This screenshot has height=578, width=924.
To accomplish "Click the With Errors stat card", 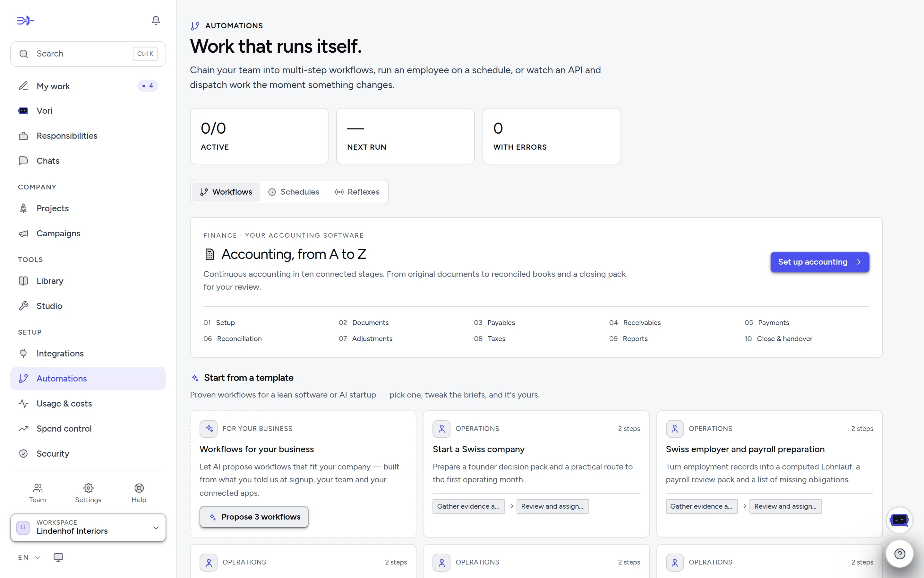I will click(x=552, y=136).
